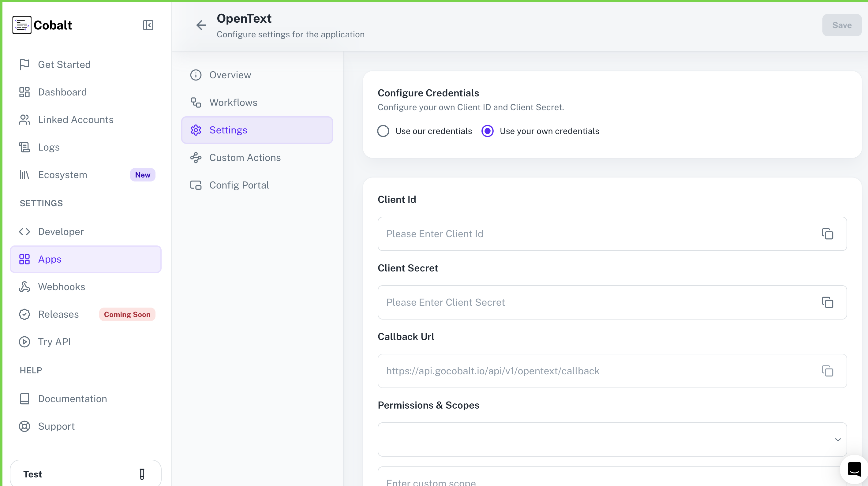This screenshot has height=486, width=868.
Task: Click the back arrow next to OpenText
Action: tap(201, 25)
